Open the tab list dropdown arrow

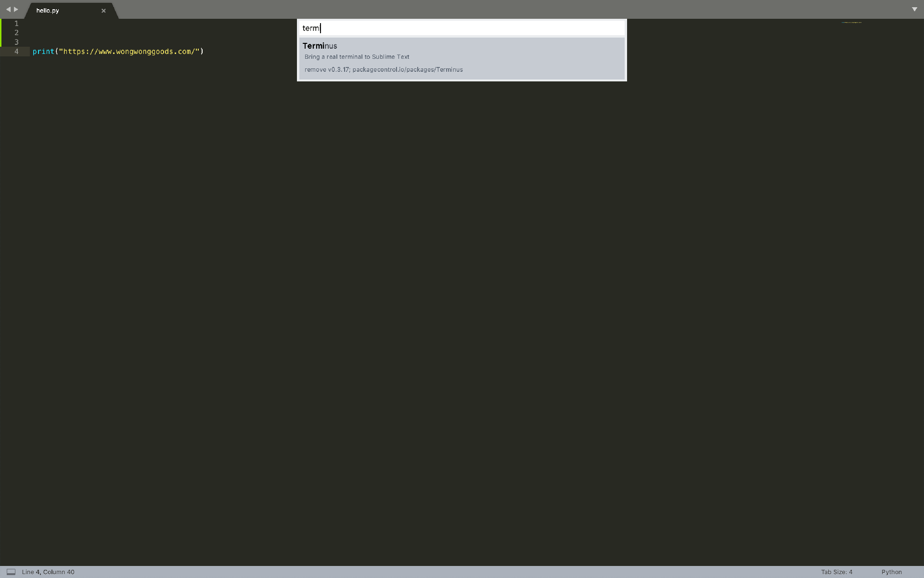[x=914, y=9]
